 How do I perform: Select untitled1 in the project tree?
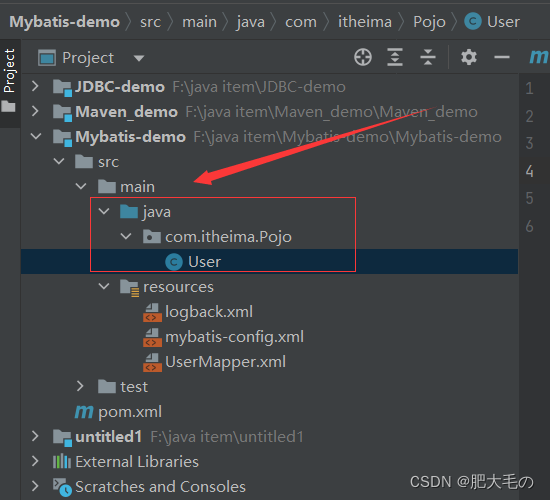click(x=108, y=437)
